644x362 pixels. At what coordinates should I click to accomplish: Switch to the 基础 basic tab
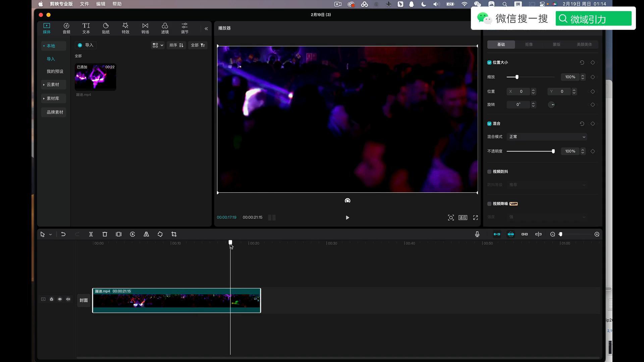point(501,45)
